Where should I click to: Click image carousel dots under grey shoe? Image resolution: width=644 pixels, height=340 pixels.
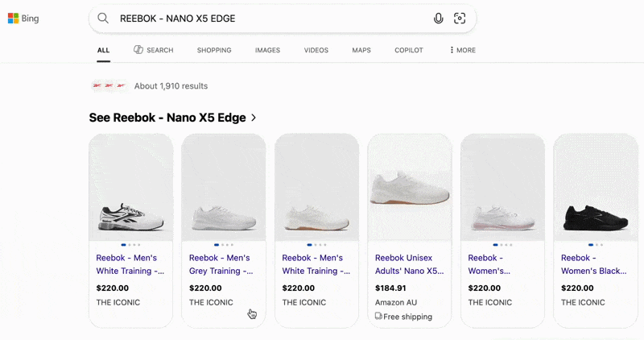pos(224,245)
